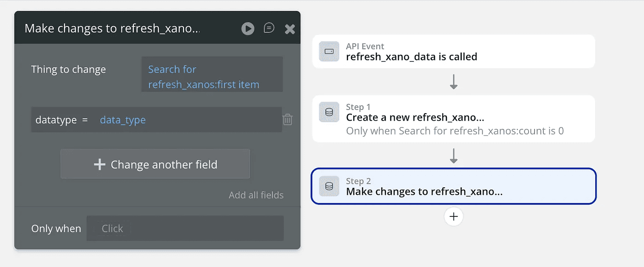Delete the datatype field with trash icon
Screen dimensions: 644x267
[287, 120]
